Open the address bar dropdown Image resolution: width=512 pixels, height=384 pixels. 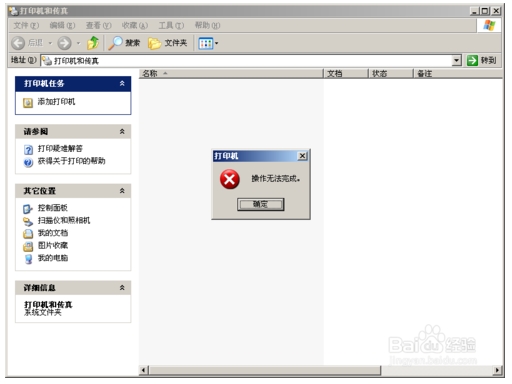click(x=457, y=61)
